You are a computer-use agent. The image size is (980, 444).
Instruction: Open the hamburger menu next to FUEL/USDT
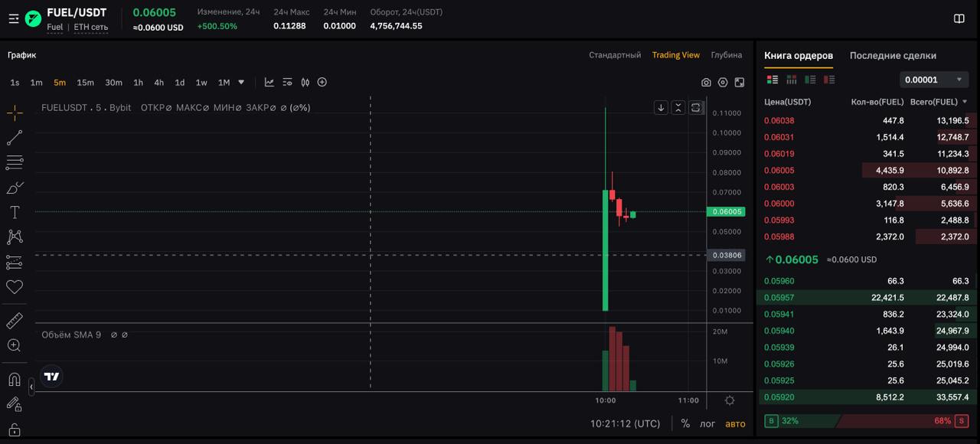tap(14, 19)
